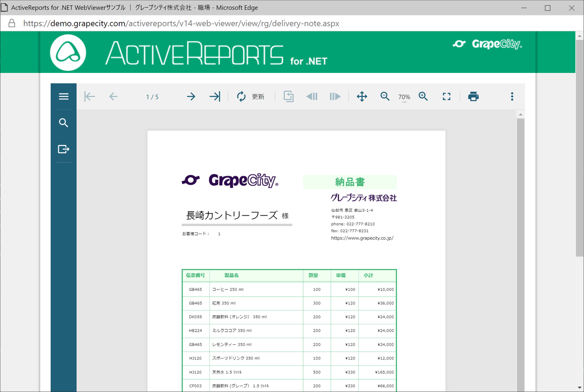Click the phone: 022-777-8210 text
The height and width of the screenshot is (392, 584).
[x=353, y=224]
